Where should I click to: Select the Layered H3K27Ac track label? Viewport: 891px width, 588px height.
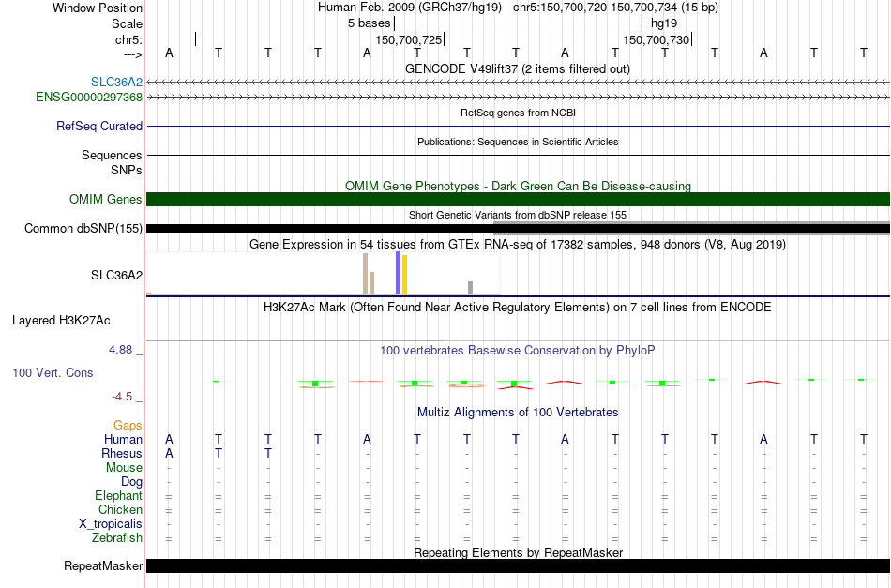tap(61, 321)
